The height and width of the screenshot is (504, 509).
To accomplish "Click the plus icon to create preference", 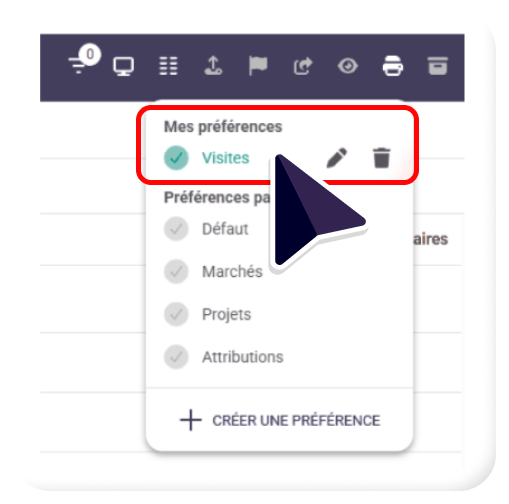I will click(x=191, y=420).
